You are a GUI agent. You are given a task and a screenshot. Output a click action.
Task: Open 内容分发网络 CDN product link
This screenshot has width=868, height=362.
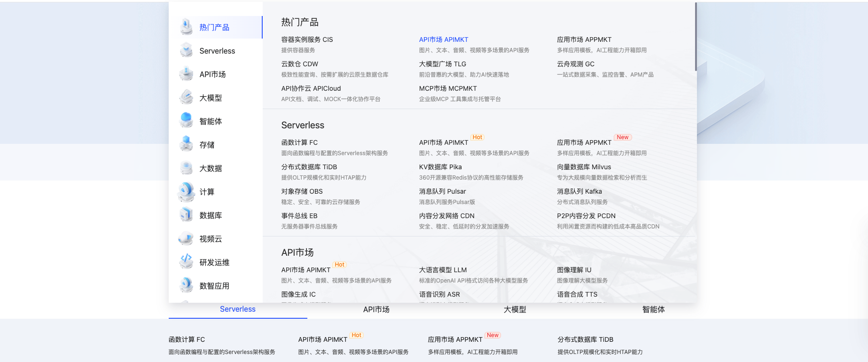pos(447,216)
